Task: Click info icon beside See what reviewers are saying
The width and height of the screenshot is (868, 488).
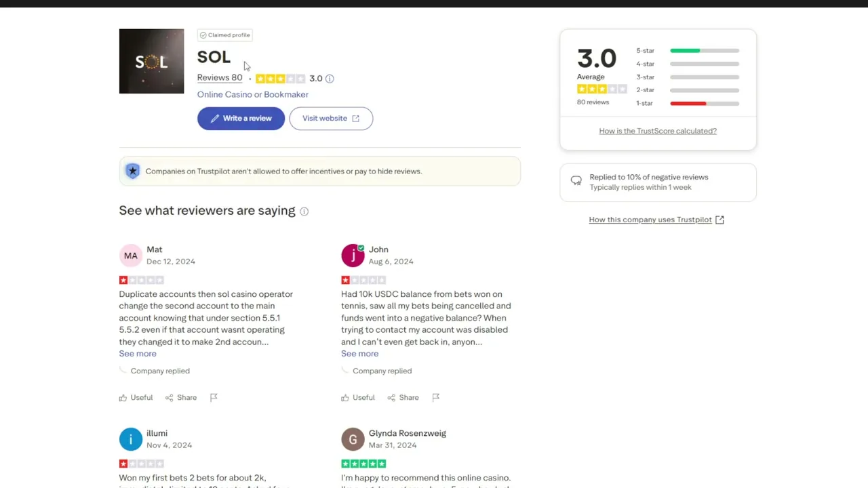Action: point(304,211)
